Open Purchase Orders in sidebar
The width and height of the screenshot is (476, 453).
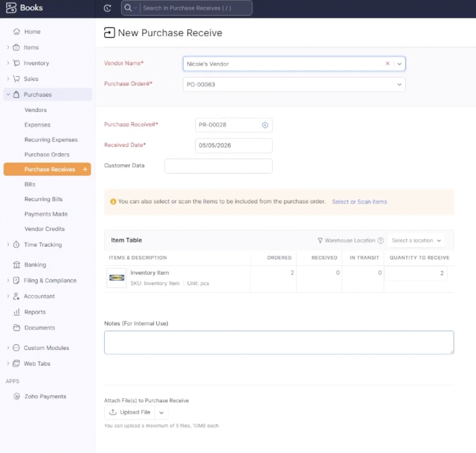click(47, 154)
